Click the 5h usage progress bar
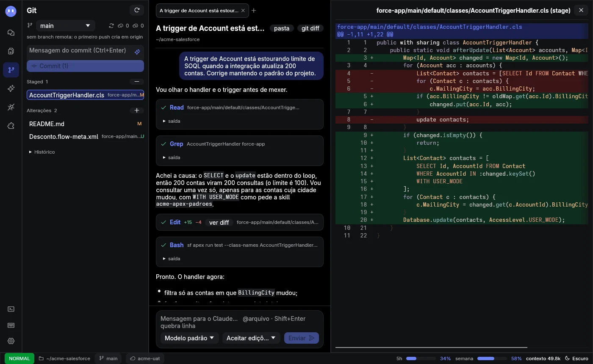The width and height of the screenshot is (593, 364). pyautogui.click(x=420, y=358)
